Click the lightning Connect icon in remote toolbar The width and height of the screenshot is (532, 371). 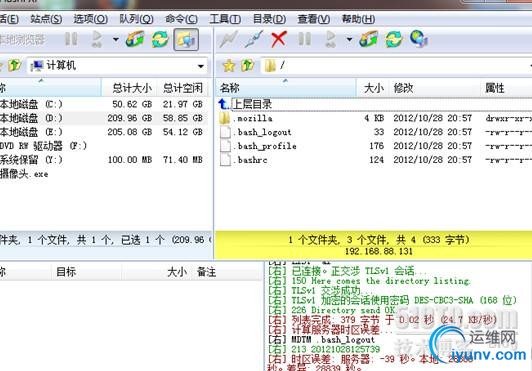tap(228, 39)
